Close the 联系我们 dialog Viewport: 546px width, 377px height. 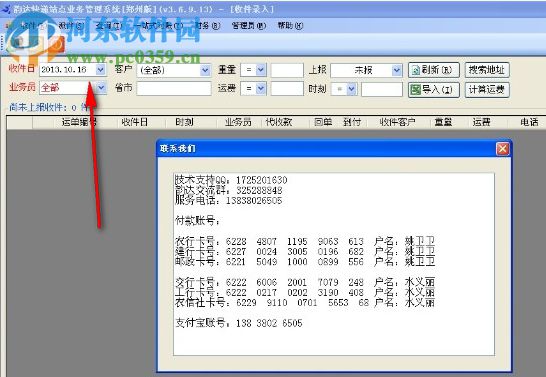(502, 149)
